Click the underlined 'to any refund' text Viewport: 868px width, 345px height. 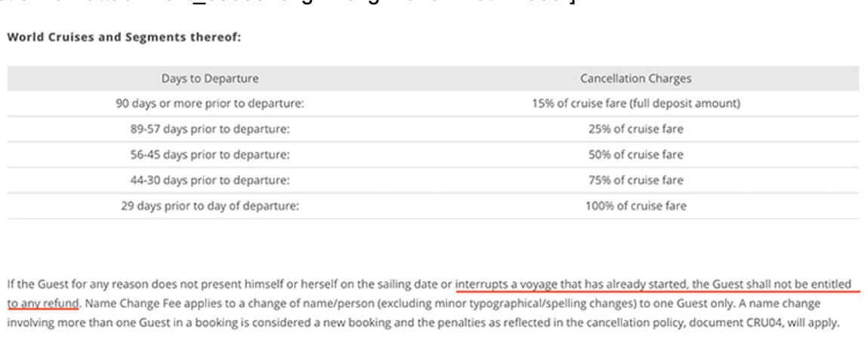point(43,303)
